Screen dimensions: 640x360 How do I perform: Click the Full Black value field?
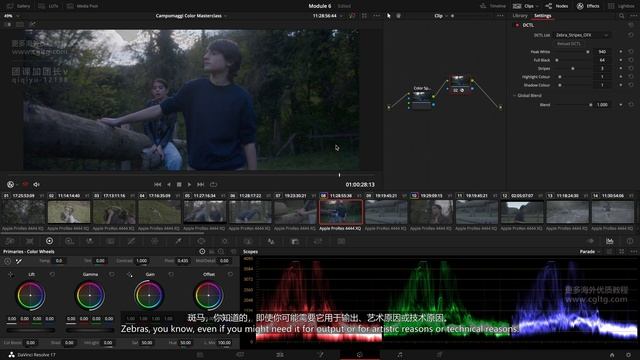[602, 60]
